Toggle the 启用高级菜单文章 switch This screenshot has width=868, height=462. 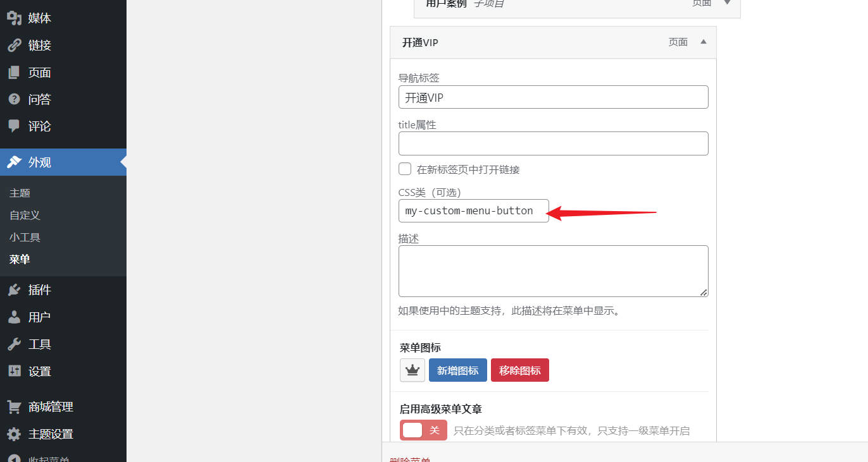(x=423, y=430)
